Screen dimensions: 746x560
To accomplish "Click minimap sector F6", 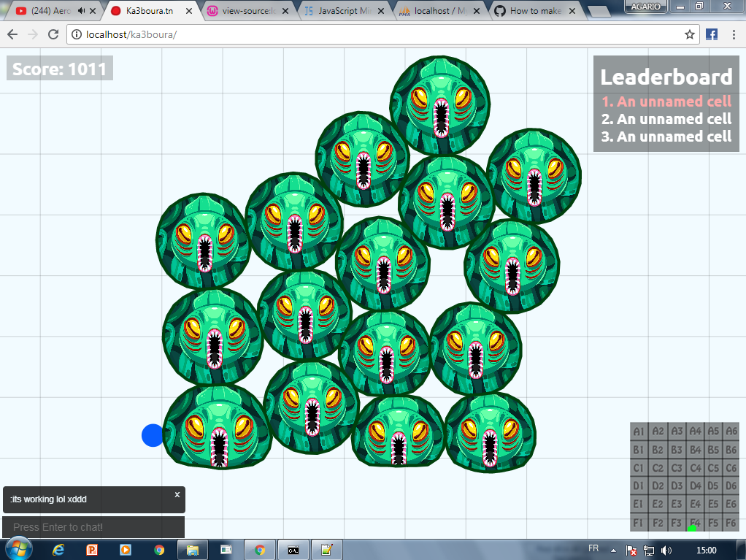I will (x=731, y=523).
